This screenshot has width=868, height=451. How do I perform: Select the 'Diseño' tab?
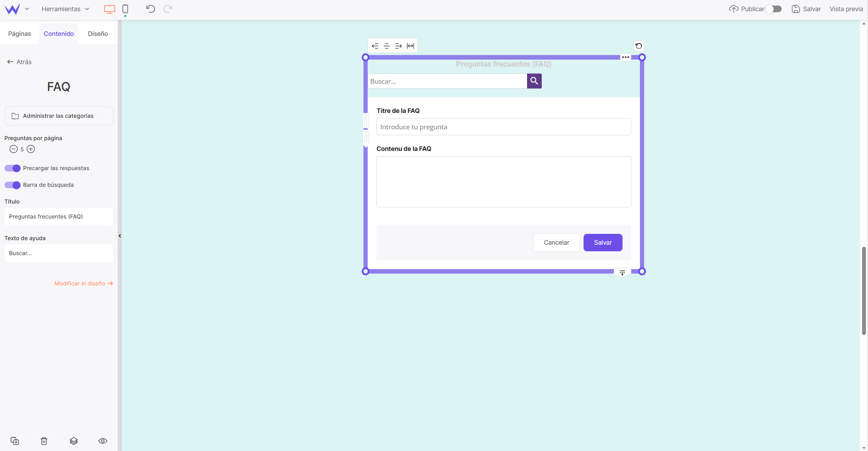[x=98, y=33]
